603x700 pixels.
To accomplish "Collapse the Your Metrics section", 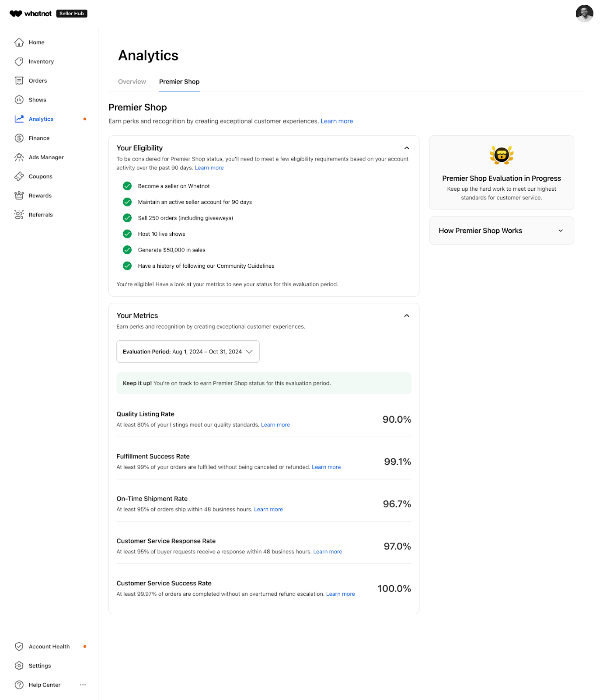I will (407, 316).
